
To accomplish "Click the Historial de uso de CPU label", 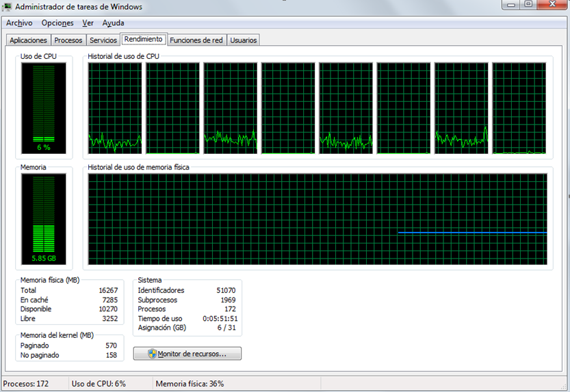I will (x=123, y=56).
